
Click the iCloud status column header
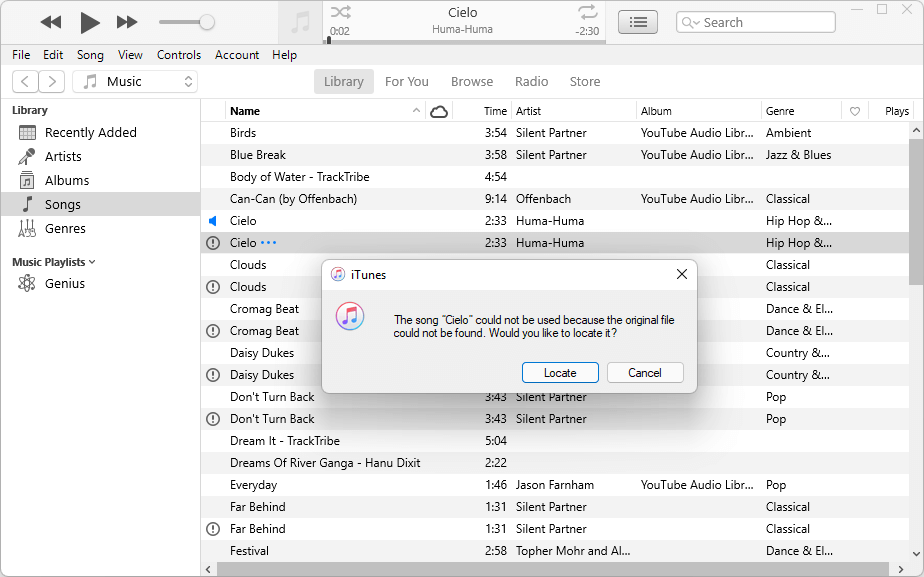pyautogui.click(x=439, y=111)
